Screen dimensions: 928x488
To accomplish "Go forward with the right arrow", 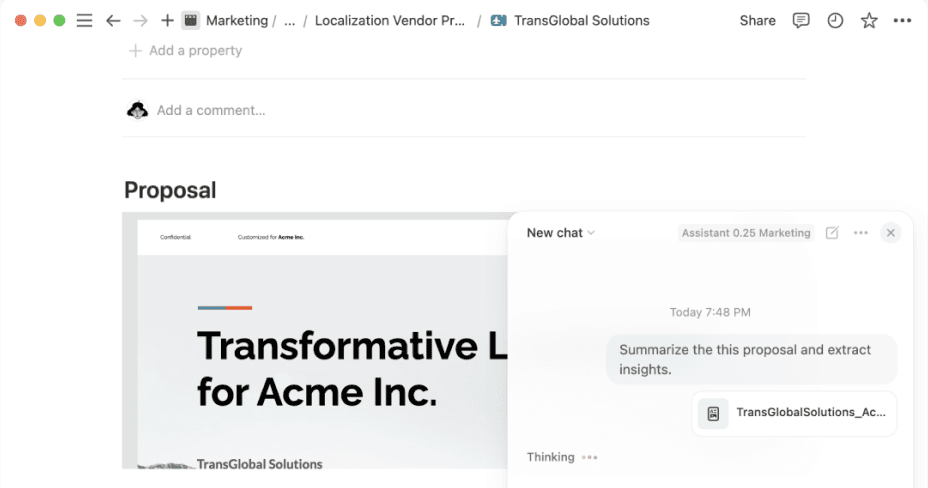I will (x=141, y=20).
